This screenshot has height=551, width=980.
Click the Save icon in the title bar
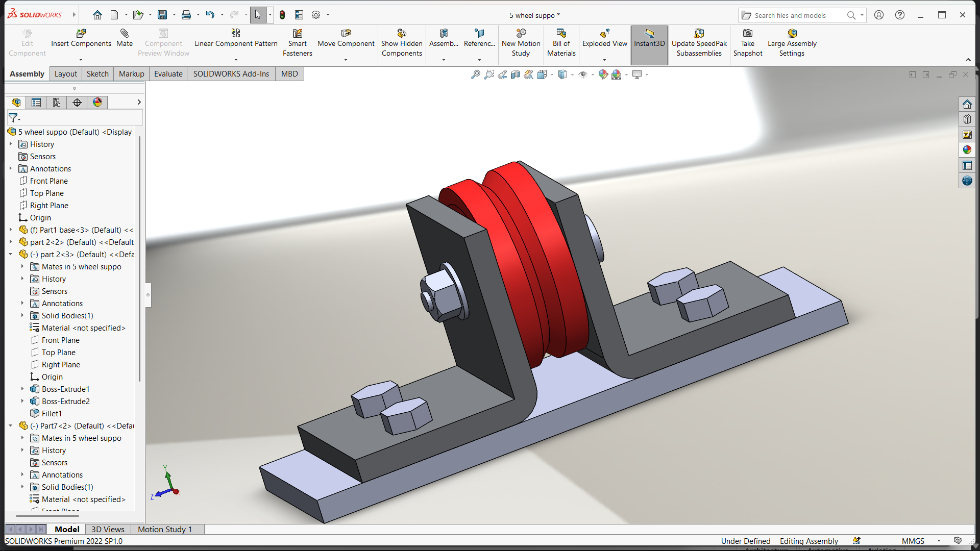click(x=162, y=15)
